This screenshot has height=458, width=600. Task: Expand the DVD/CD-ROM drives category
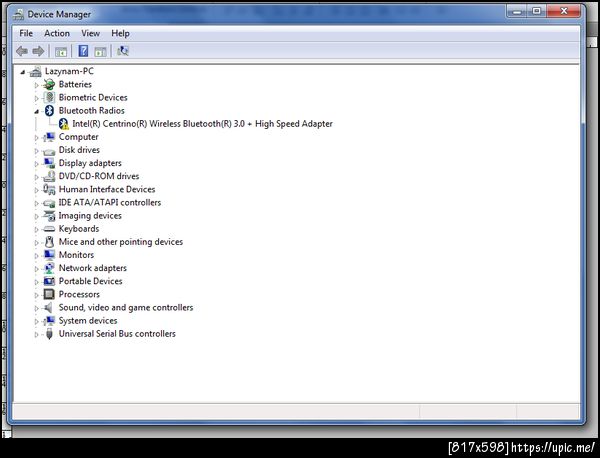point(36,177)
